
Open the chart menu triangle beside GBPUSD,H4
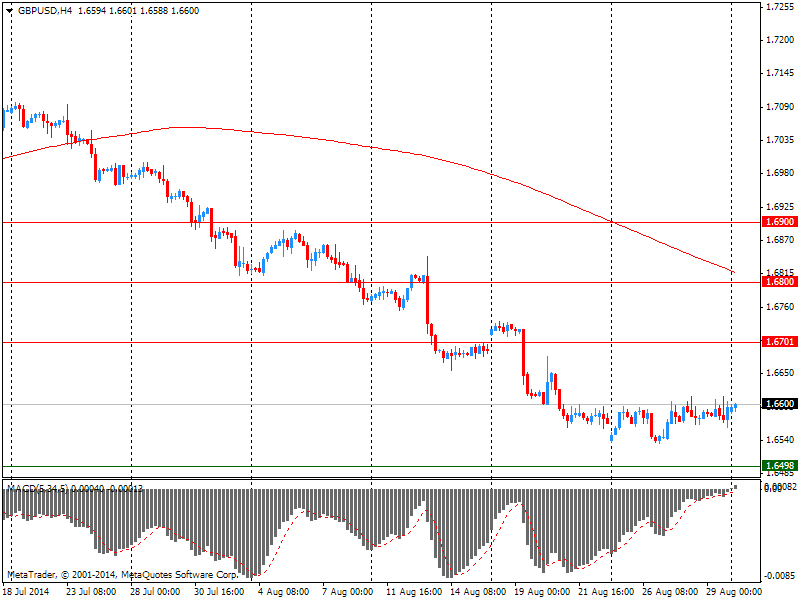click(9, 11)
